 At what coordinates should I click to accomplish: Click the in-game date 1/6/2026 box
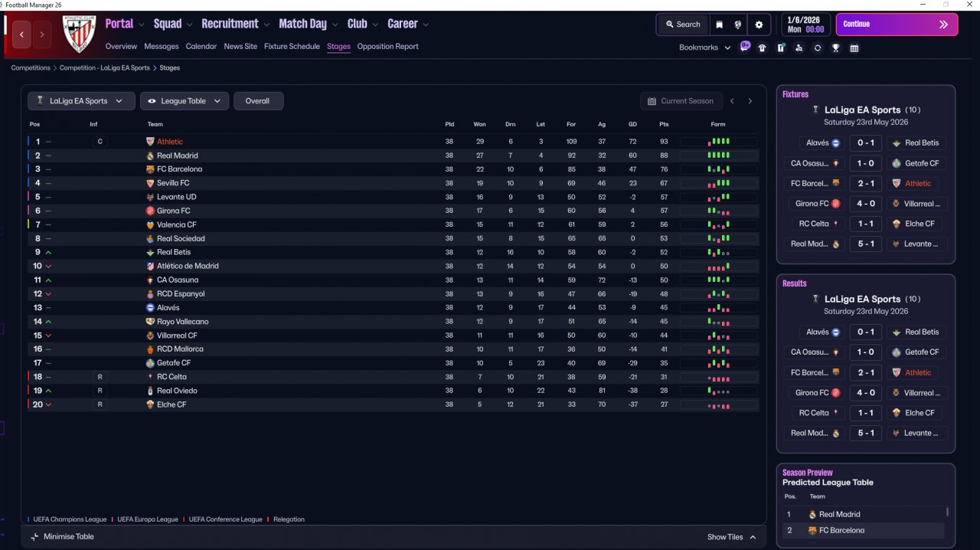point(805,25)
